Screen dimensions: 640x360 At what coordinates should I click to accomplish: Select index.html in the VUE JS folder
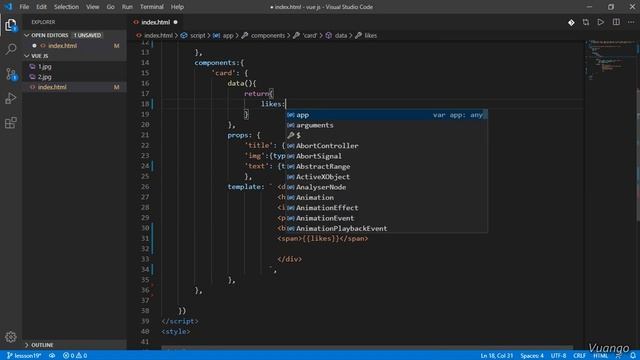(x=75, y=87)
